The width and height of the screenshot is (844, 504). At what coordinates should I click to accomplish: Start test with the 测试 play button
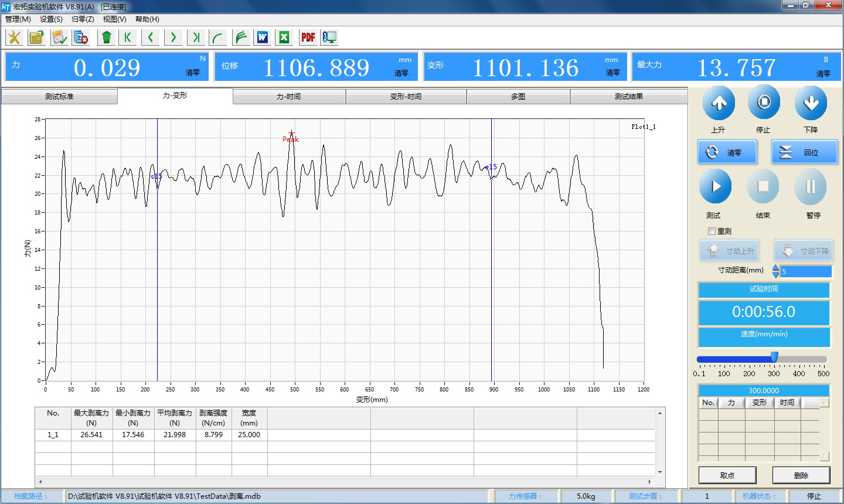coord(715,187)
